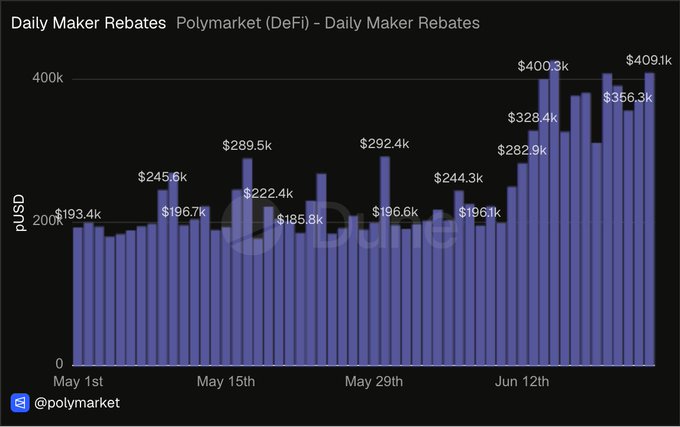Select the $400.3k data label
The width and height of the screenshot is (680, 427).
pyautogui.click(x=543, y=66)
